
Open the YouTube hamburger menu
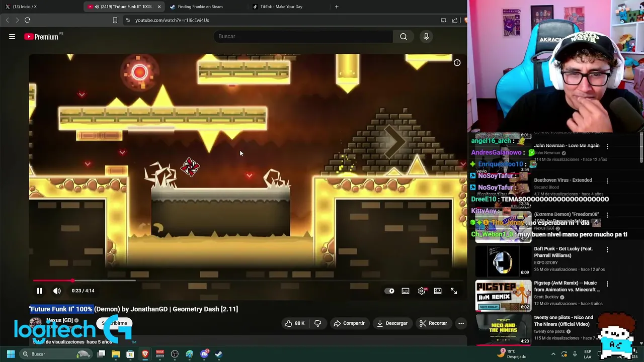pos(12,36)
